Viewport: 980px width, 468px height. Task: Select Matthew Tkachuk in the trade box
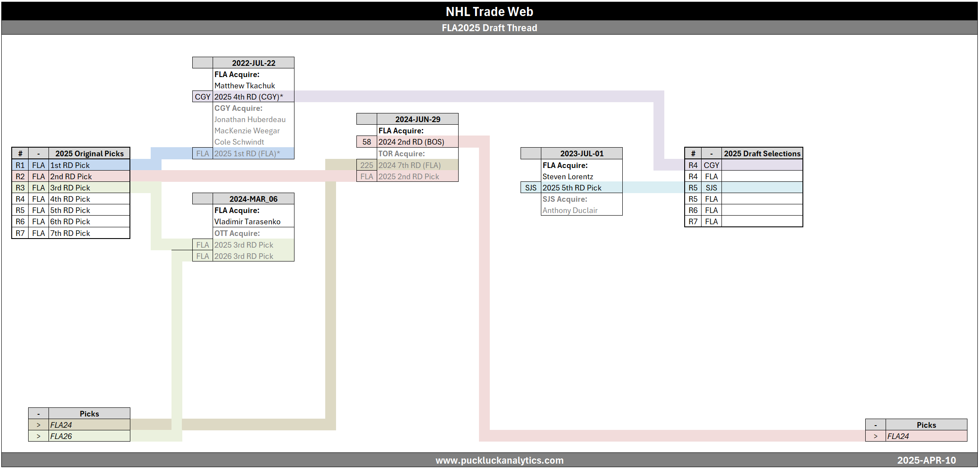(244, 85)
